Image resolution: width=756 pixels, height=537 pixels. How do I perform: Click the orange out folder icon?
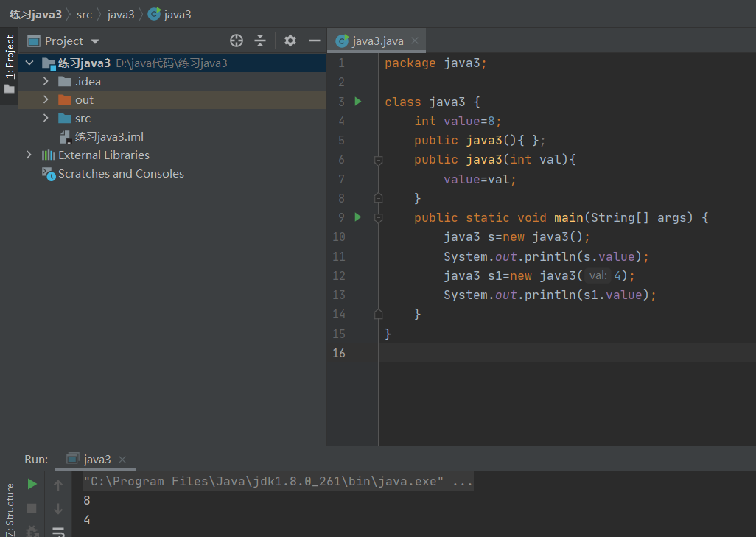tap(65, 99)
